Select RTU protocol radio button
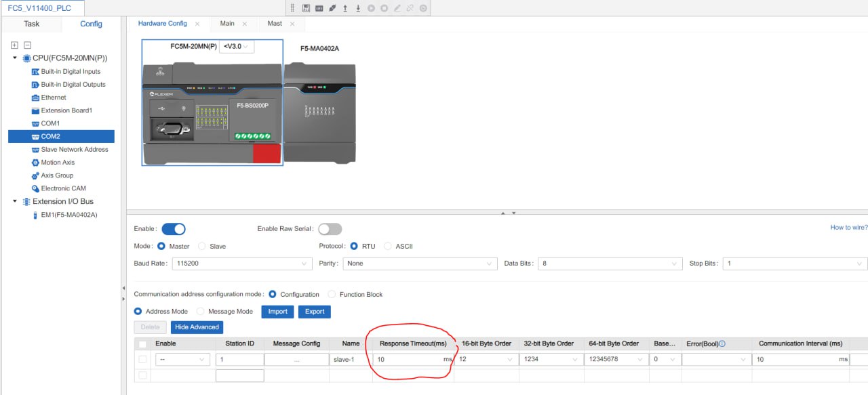The width and height of the screenshot is (868, 395). pos(354,246)
